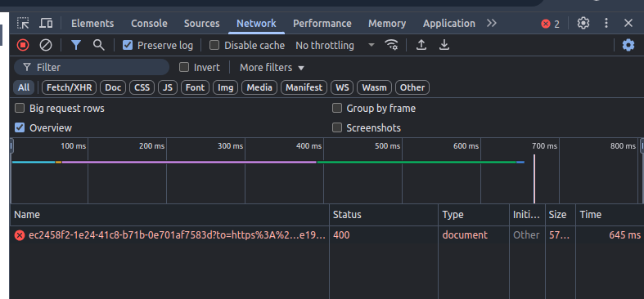644x299 pixels.
Task: Activate the inspect element selector icon
Action: click(23, 24)
